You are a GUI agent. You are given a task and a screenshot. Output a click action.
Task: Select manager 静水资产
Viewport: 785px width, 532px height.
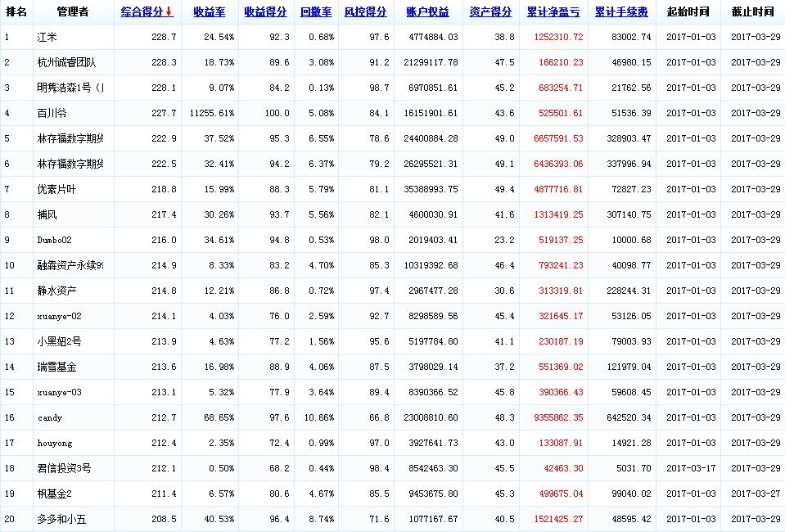click(56, 291)
